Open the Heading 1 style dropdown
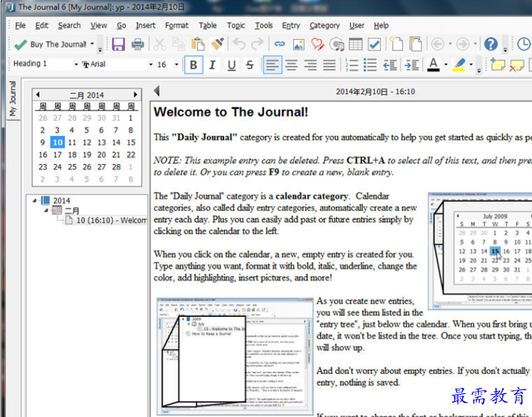 [76, 64]
